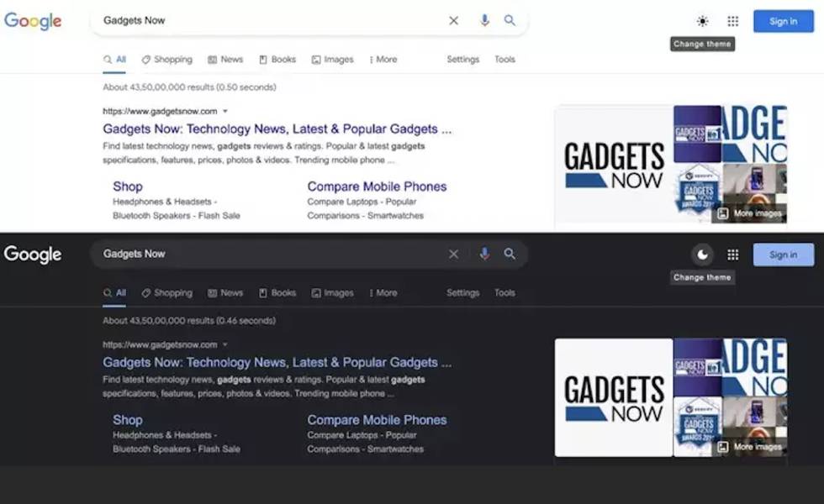
Task: Switch to Images tab in dark theme
Action: (x=333, y=293)
